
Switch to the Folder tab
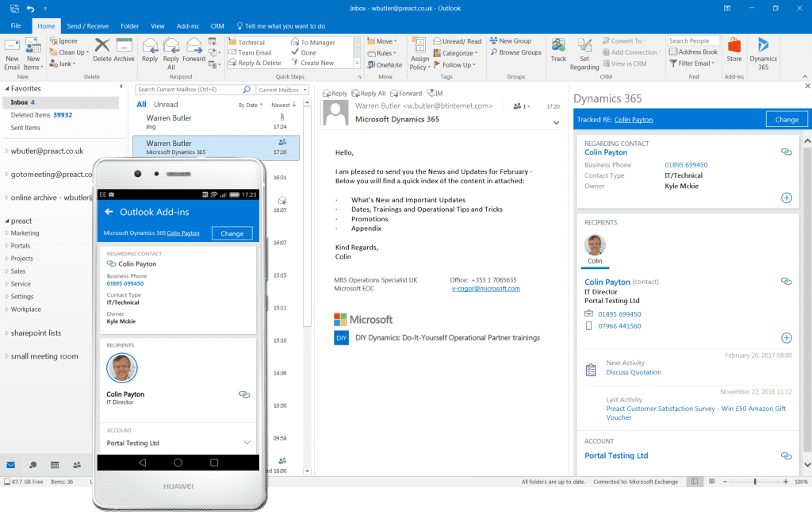point(129,26)
